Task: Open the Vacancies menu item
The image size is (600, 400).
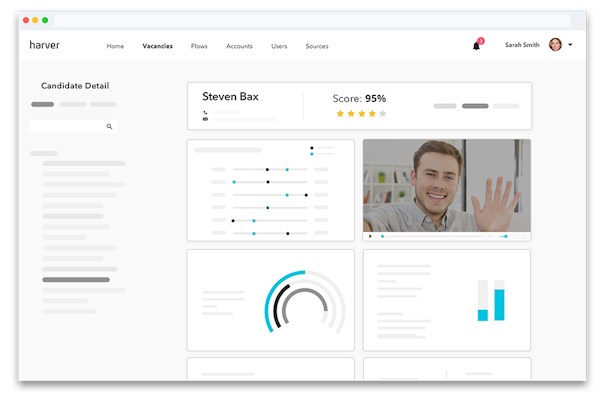Action: coord(158,46)
